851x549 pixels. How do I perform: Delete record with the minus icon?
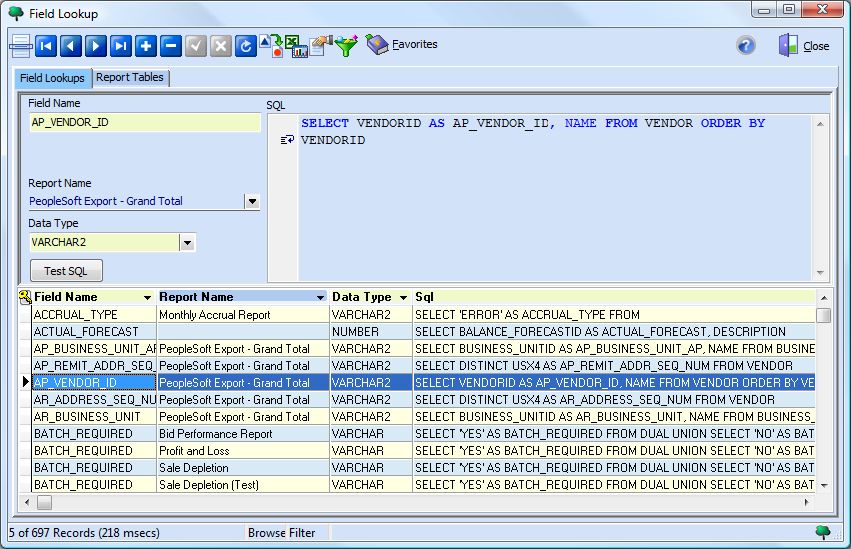pos(171,46)
